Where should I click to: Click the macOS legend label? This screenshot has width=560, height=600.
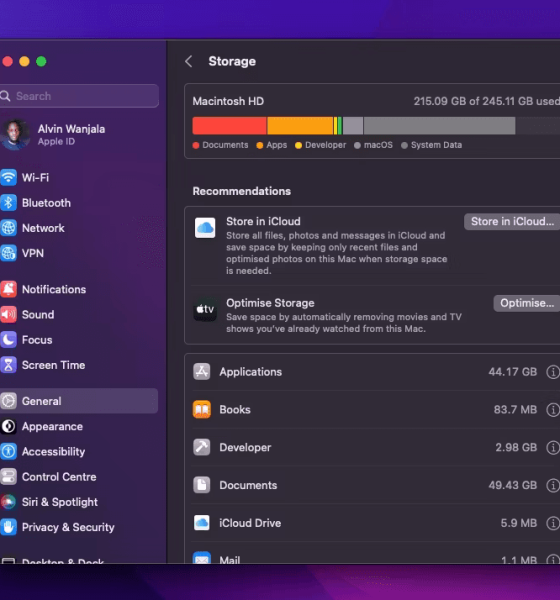coord(378,145)
